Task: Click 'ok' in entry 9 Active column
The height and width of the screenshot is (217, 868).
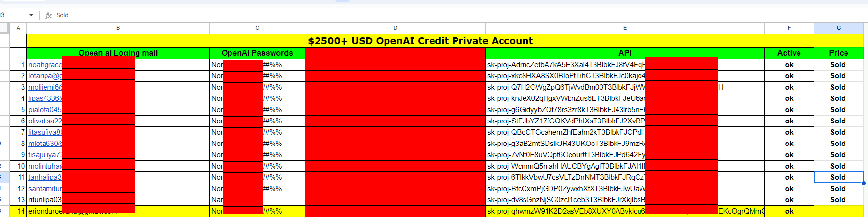Action: tap(789, 155)
